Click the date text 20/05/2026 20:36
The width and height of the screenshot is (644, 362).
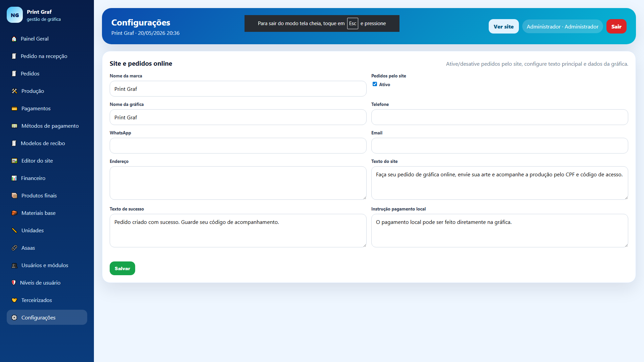(159, 33)
